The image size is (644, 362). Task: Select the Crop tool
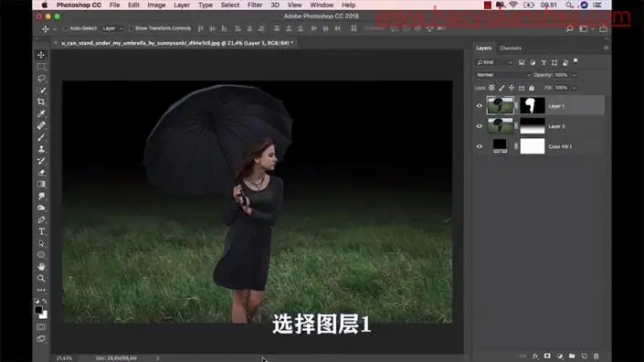tap(41, 101)
